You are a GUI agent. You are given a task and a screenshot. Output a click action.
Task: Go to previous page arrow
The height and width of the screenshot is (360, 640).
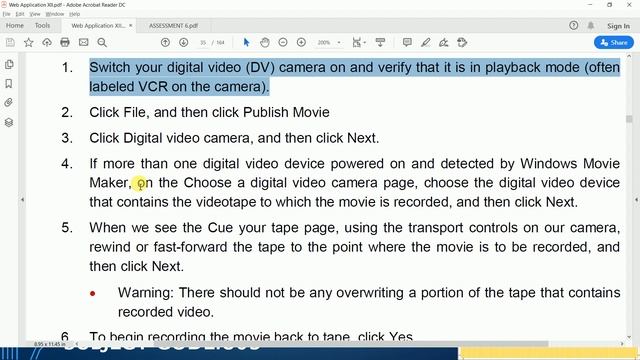tap(165, 42)
